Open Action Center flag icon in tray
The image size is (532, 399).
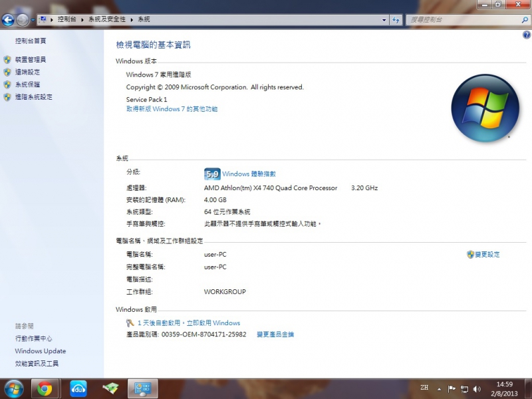click(x=452, y=388)
